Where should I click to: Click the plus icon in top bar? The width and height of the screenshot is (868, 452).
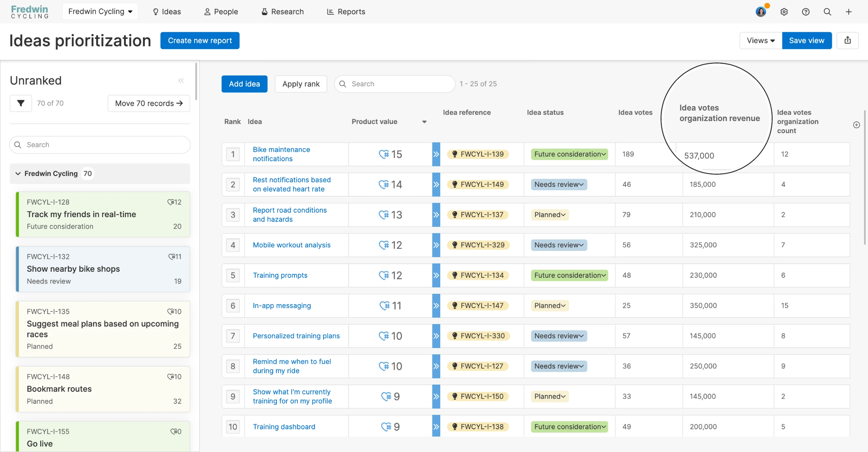(849, 12)
